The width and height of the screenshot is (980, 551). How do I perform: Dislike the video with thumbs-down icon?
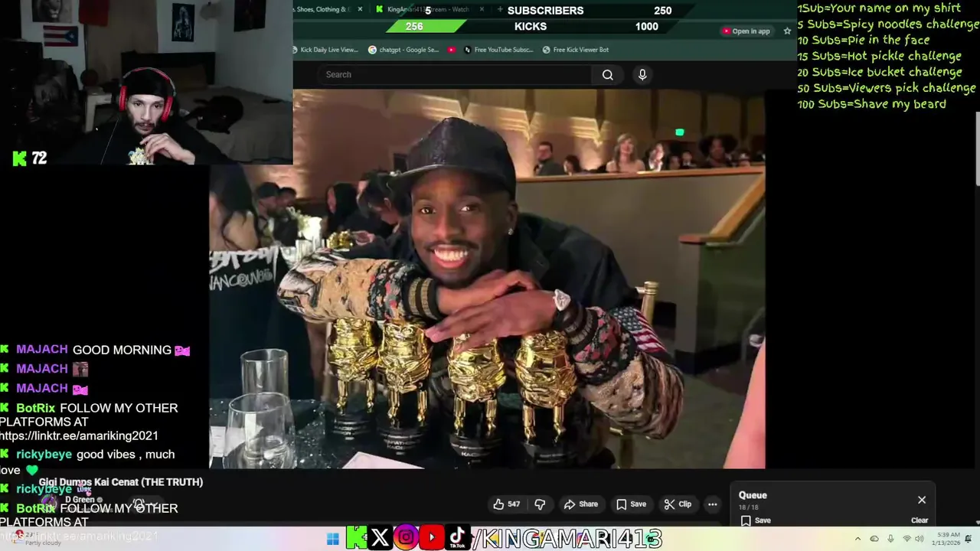(540, 504)
